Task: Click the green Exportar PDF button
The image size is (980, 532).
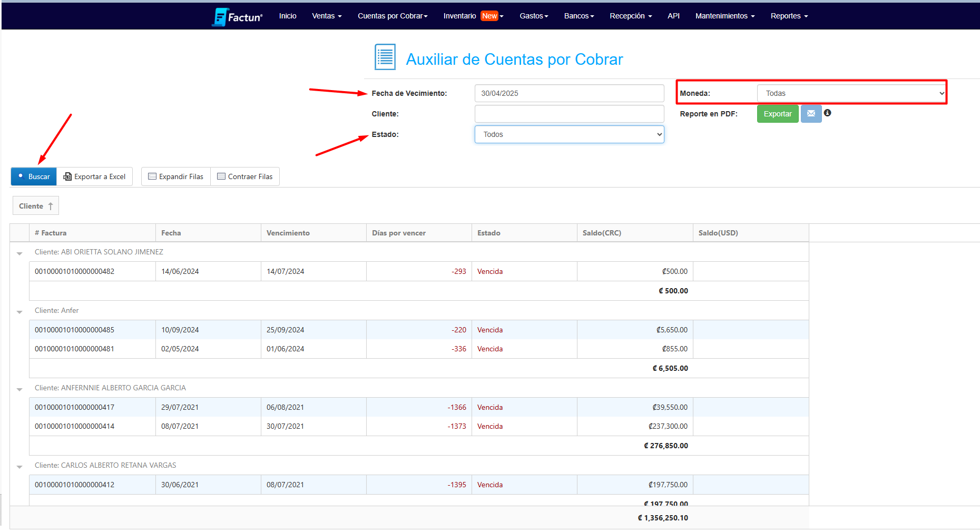Action: (778, 114)
